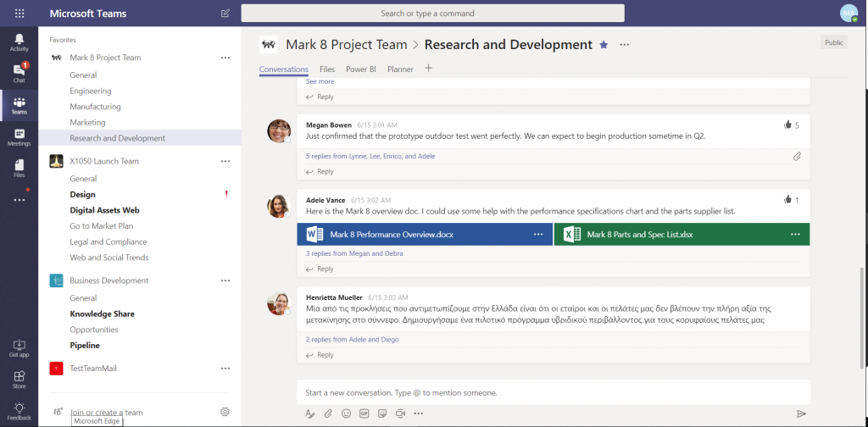Open the Activity bell icon

tap(19, 42)
